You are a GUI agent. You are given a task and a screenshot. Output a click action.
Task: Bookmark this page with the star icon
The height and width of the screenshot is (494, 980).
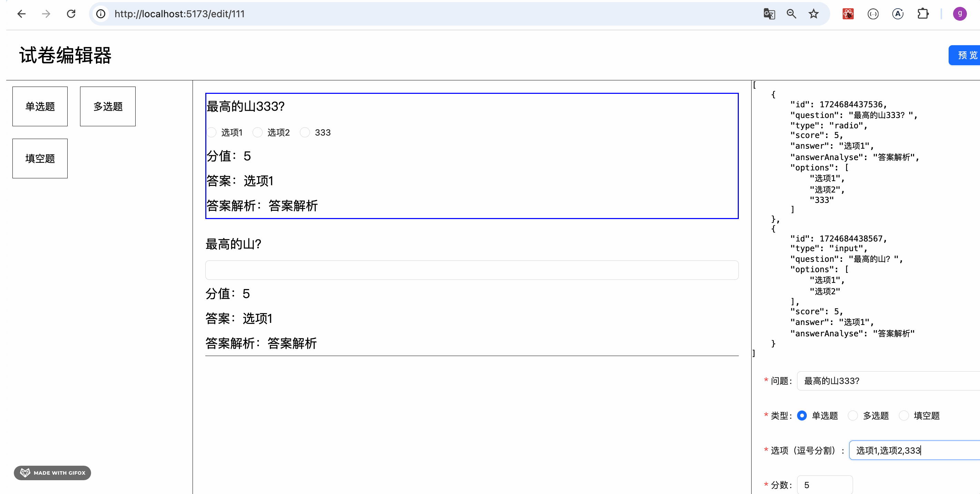pos(813,14)
